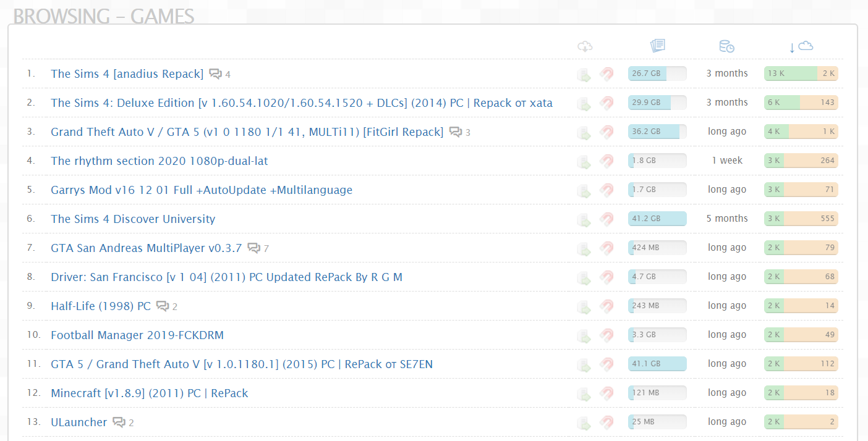The image size is (868, 441).
Task: Open The rhythm section 2020 link
Action: [x=160, y=161]
